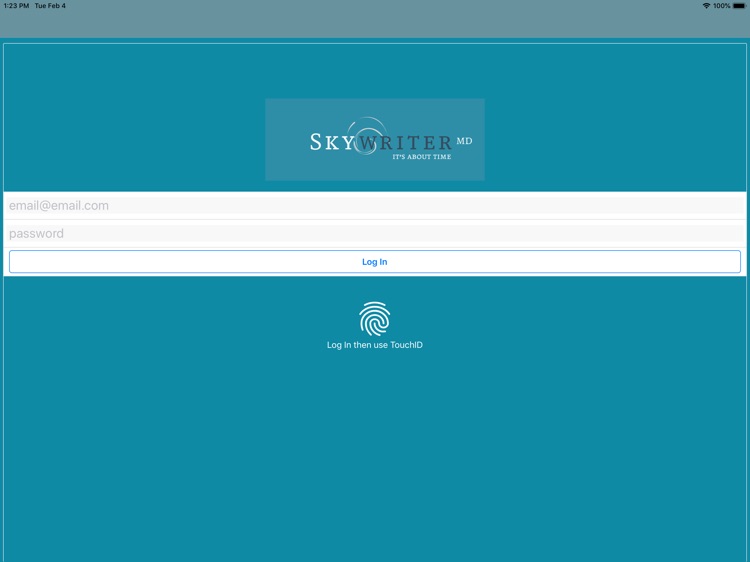Tap the Wi-Fi status icon
Image resolution: width=750 pixels, height=562 pixels.
[x=706, y=6]
